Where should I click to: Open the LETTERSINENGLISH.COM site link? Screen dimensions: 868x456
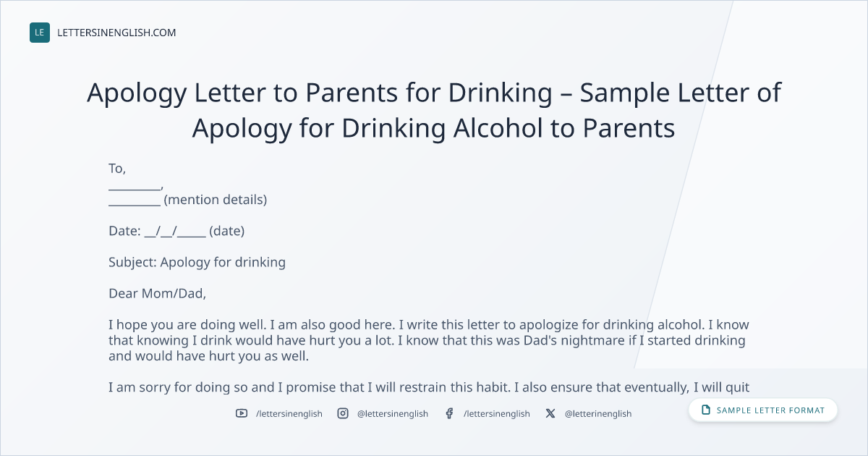(116, 33)
